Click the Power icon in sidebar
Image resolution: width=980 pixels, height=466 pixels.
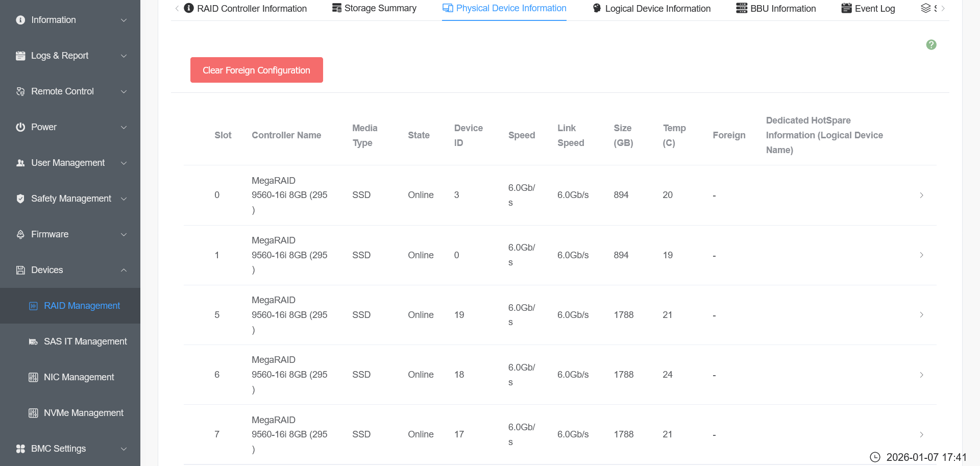[20, 127]
